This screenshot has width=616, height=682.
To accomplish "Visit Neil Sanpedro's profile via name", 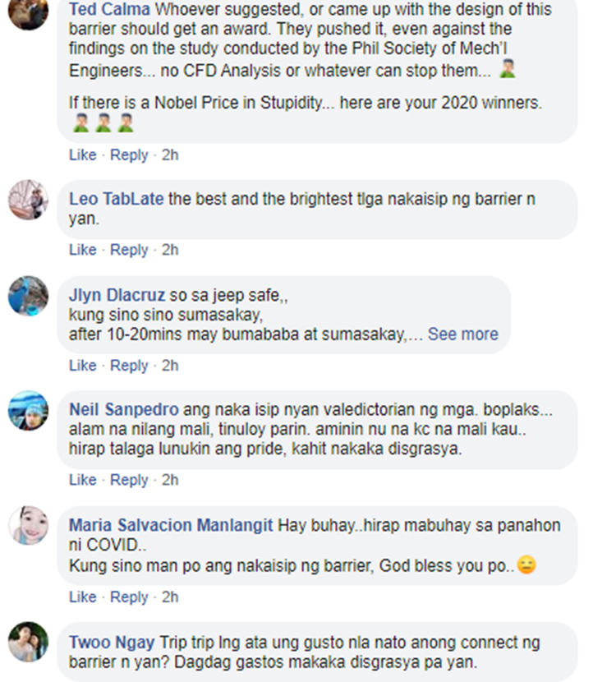I will pyautogui.click(x=124, y=409).
